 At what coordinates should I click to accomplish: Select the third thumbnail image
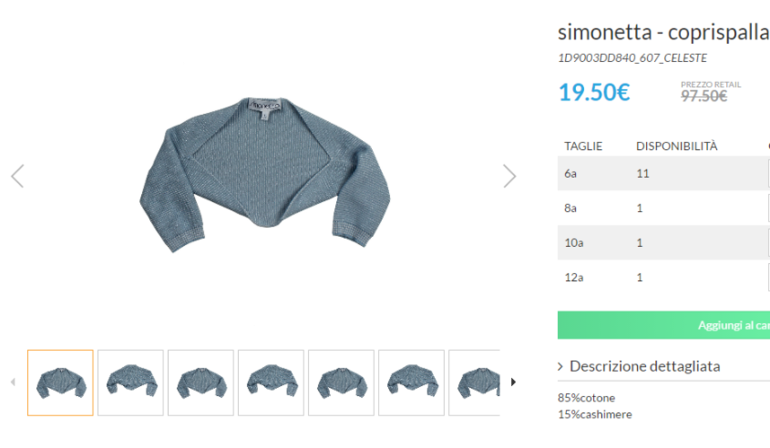pos(200,382)
